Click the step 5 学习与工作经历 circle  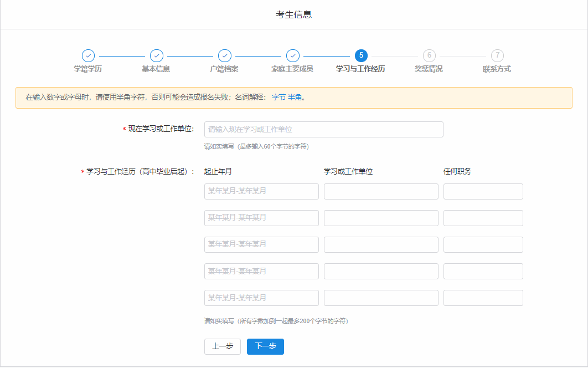(360, 55)
